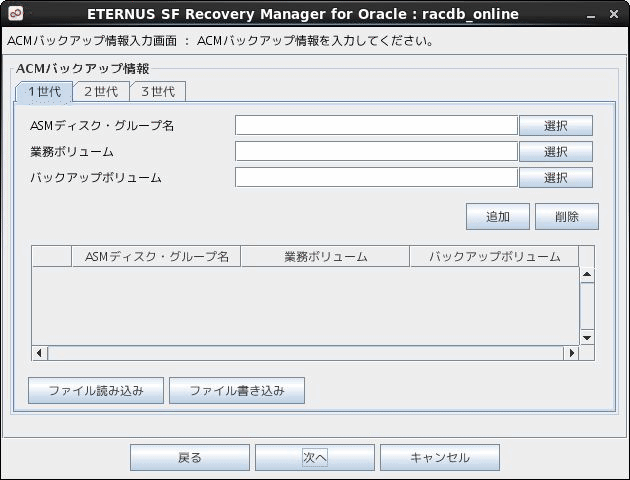Click the table's scroll down arrow
630x480 pixels.
587,337
